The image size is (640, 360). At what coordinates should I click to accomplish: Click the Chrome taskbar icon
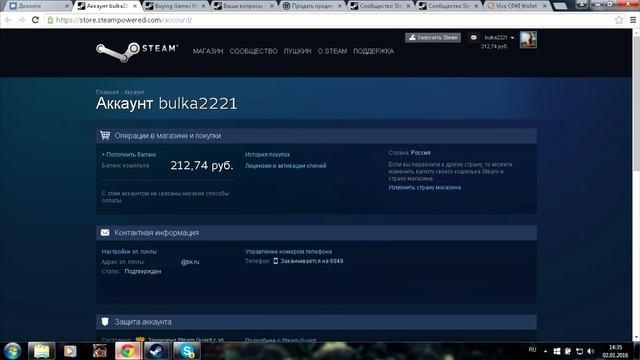point(127,351)
